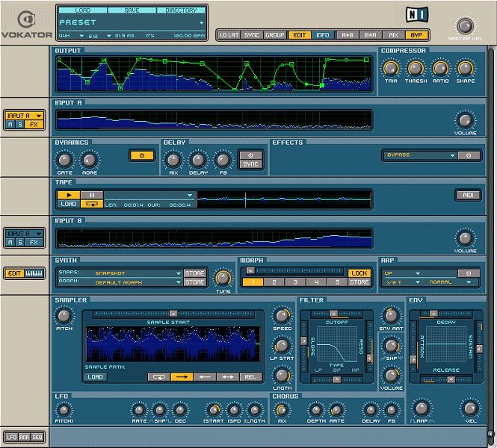Screen dimensions: 497x448
Task: Click the Tape LOAD button
Action: 69,204
